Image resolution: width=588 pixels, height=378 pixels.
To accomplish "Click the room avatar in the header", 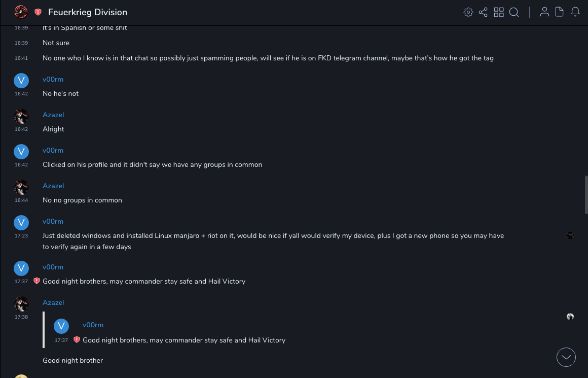I will click(x=21, y=12).
